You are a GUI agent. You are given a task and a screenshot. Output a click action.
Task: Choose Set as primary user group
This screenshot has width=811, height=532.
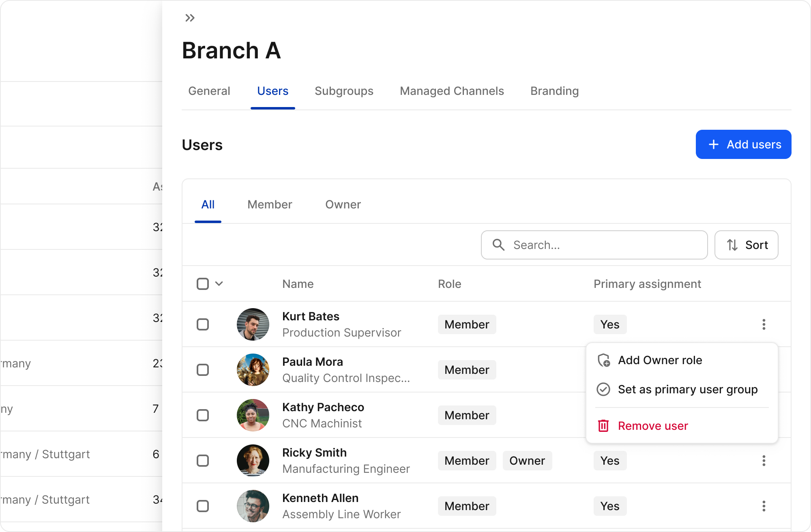[x=688, y=389]
